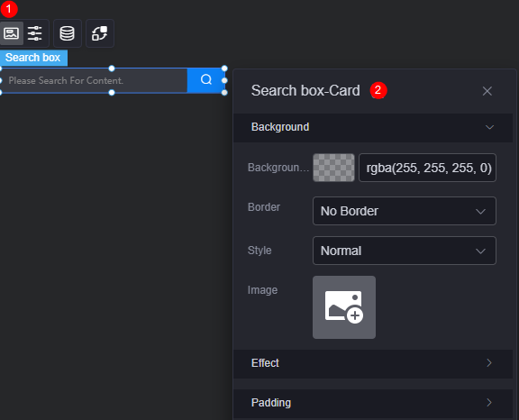
Task: Click the Padding section right chevron
Action: tap(489, 403)
